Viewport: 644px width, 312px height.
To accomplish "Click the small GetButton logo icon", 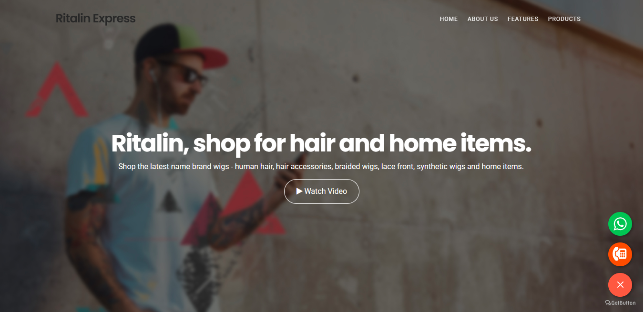I will pyautogui.click(x=607, y=303).
